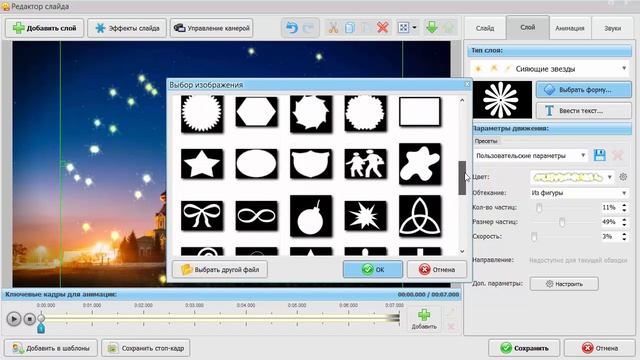Open color settings gear icon
Screen dimensions: 640x360
(x=623, y=177)
